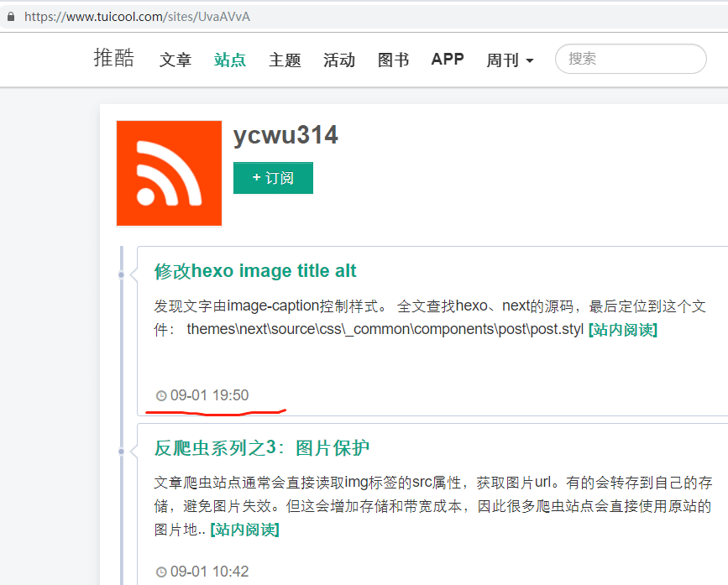The height and width of the screenshot is (585, 728).
Task: Click the clock icon beside 09-01 10:42
Action: tap(161, 572)
